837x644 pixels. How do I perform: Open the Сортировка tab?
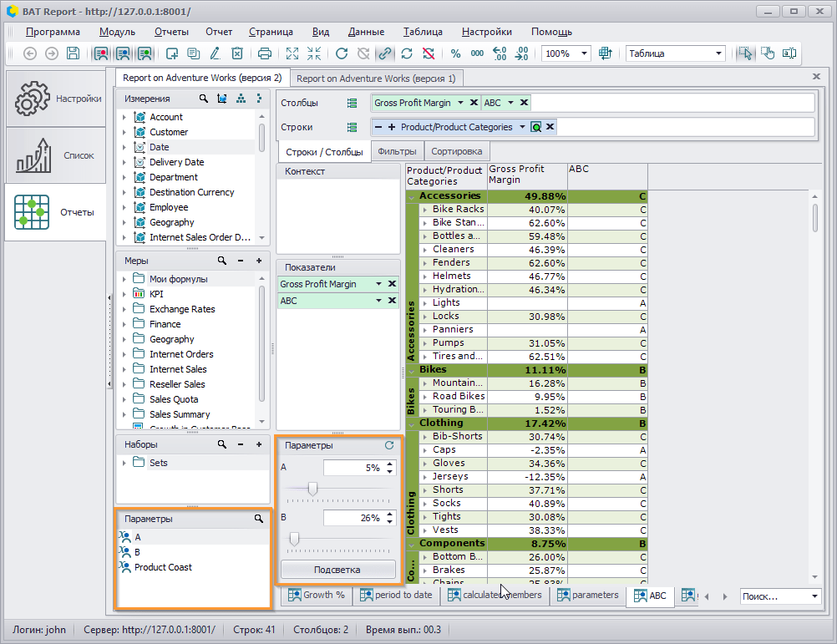(x=456, y=151)
